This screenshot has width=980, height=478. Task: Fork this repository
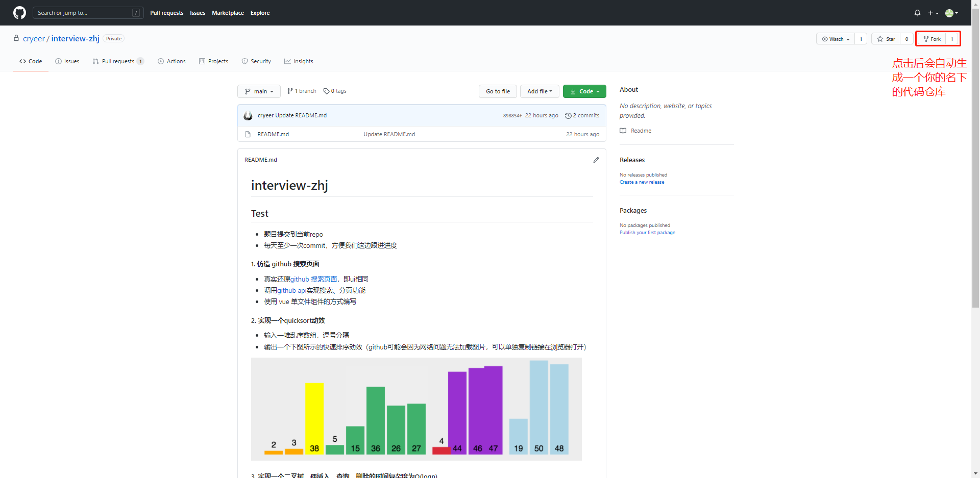932,39
